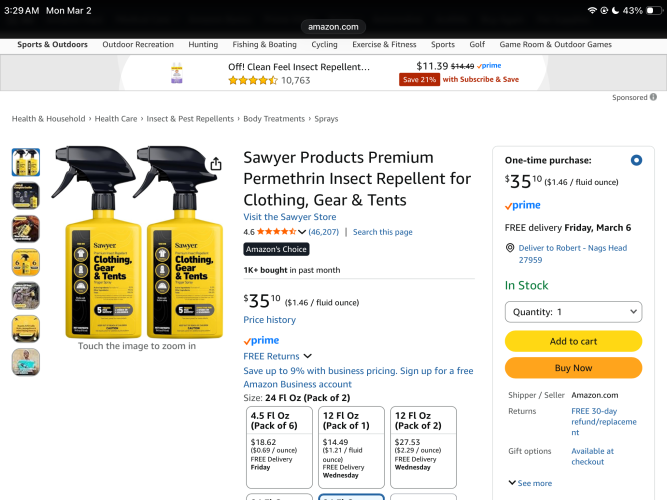
Task: Go to Exercise & Fitness category
Action: (384, 44)
